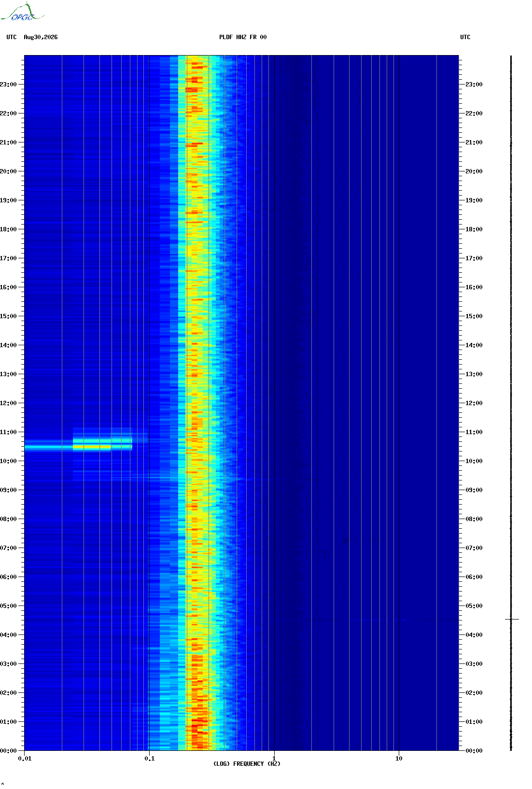532x789 pixels.
Task: Click the 0.01 frequency axis label
Action: (25, 759)
